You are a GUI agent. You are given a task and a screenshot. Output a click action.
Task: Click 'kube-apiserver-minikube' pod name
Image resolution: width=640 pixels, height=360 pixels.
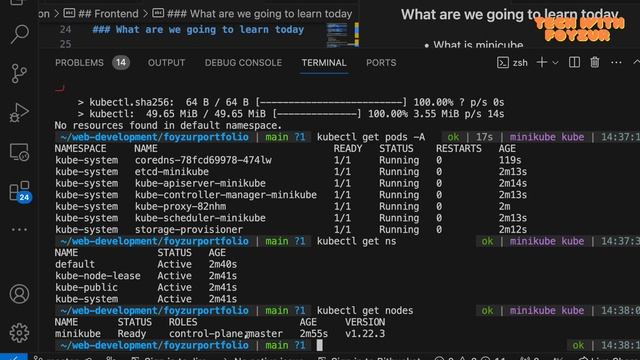[200, 183]
